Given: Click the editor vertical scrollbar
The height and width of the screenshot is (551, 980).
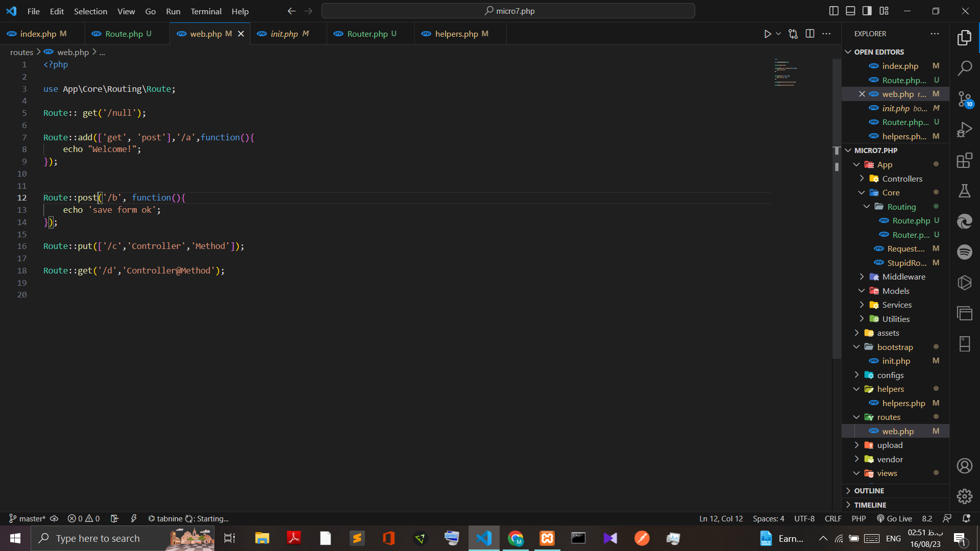Looking at the screenshot, I should coord(837,209).
